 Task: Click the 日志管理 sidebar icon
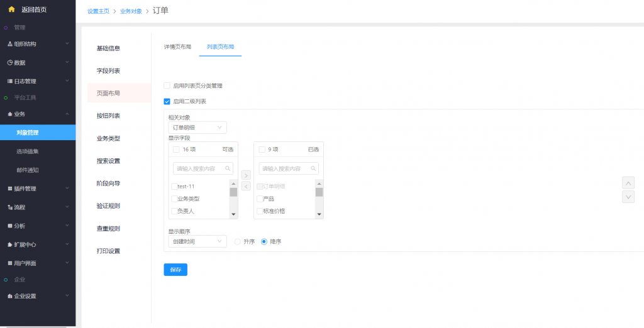coord(9,82)
